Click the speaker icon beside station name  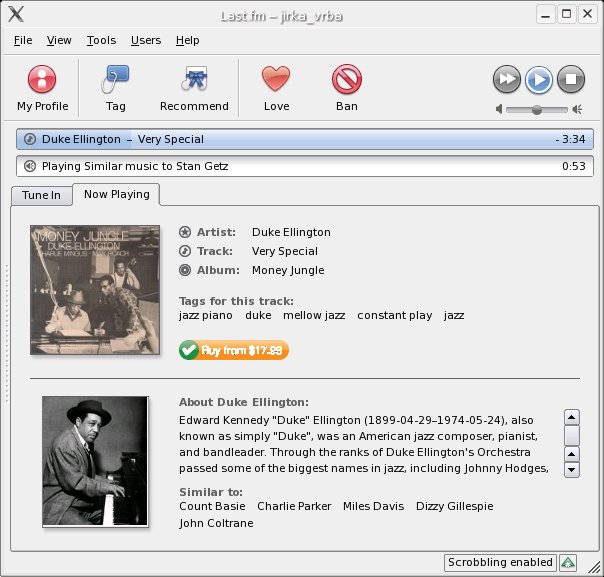30,166
